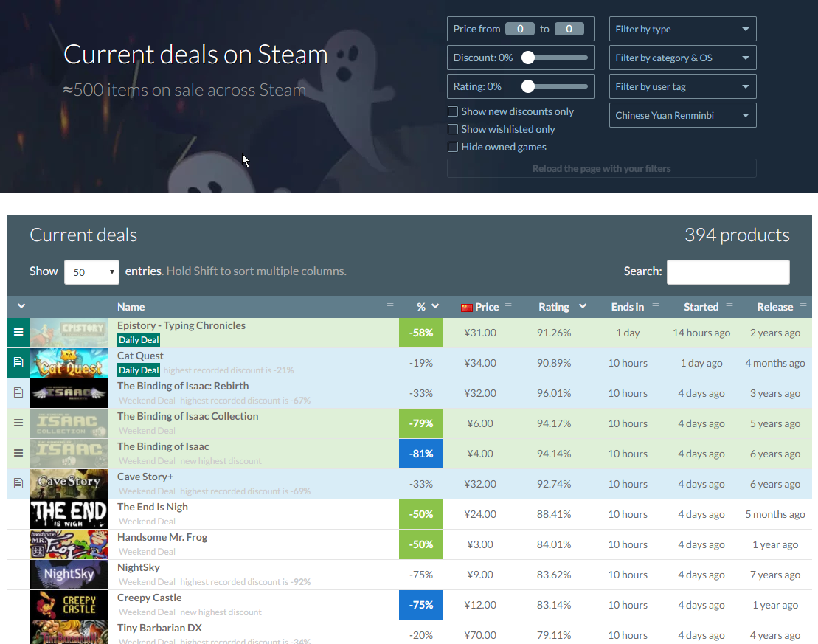Click the sort arrow next to % header

(x=435, y=306)
